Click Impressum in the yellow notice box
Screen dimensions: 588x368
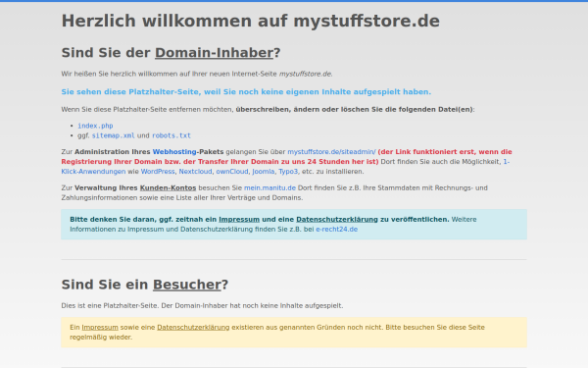click(x=100, y=327)
